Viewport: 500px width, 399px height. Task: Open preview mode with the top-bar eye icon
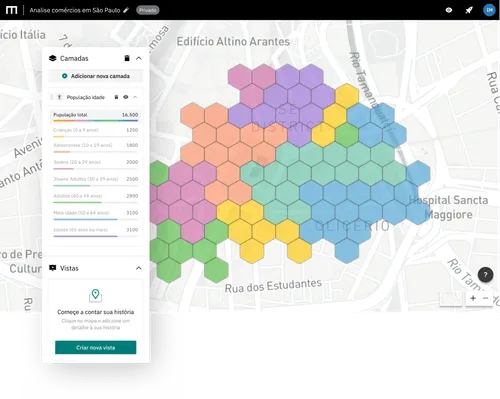pyautogui.click(x=449, y=10)
